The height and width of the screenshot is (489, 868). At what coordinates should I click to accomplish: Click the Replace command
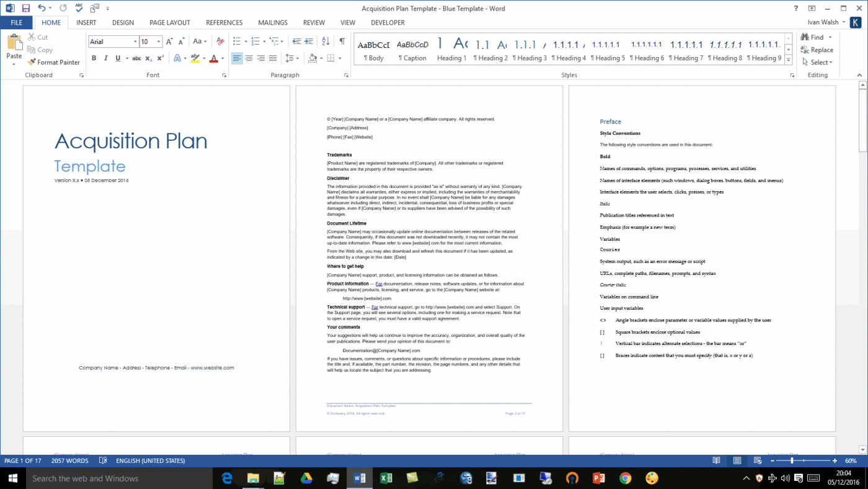tap(817, 50)
